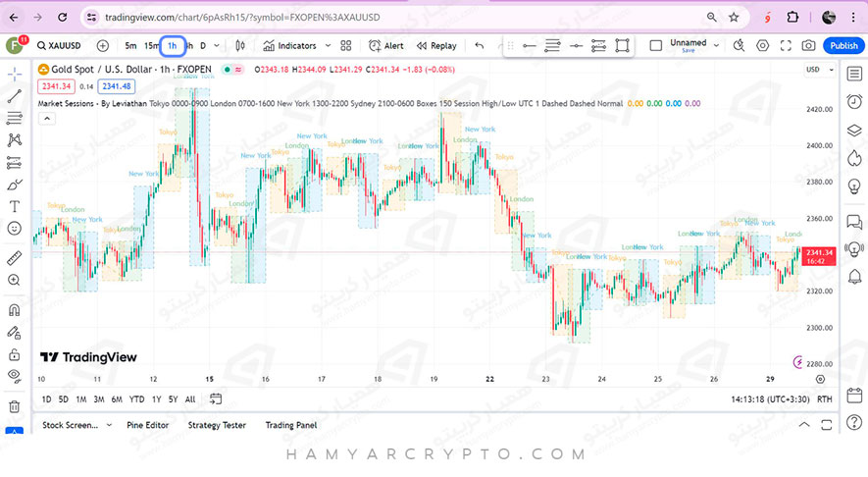Viewport: 868px width, 477px height.
Task: Set date range to 1D
Action: coord(46,398)
